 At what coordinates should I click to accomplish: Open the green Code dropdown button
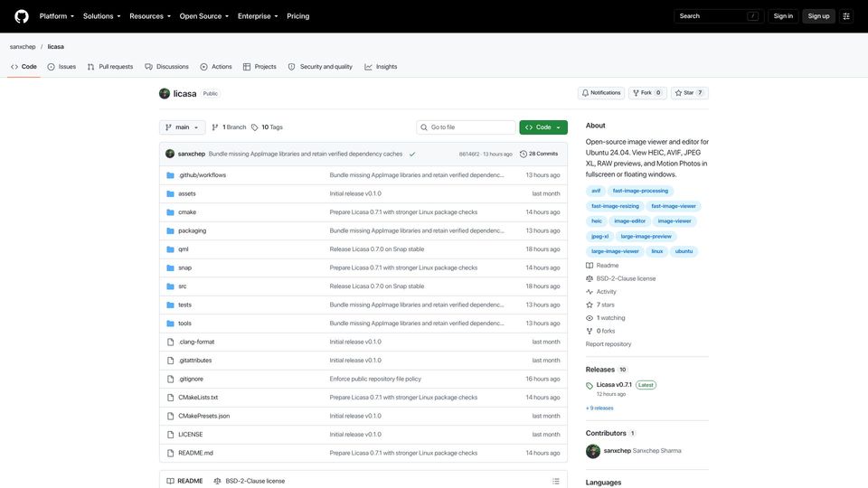(543, 127)
